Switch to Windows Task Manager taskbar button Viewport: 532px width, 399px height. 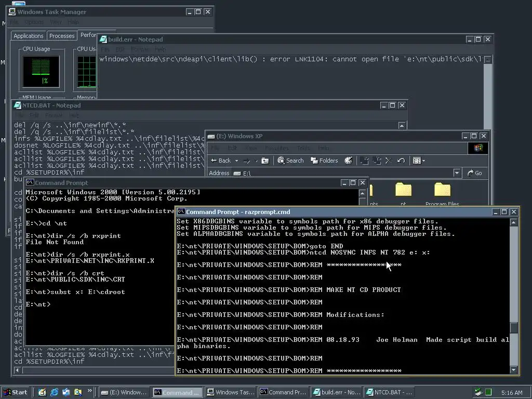pyautogui.click(x=231, y=392)
